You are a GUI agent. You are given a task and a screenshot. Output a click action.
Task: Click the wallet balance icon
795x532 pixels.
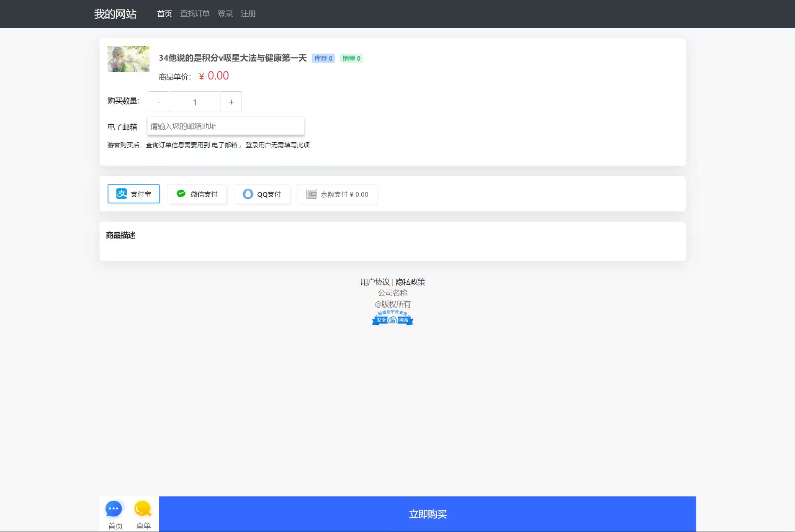(x=311, y=194)
